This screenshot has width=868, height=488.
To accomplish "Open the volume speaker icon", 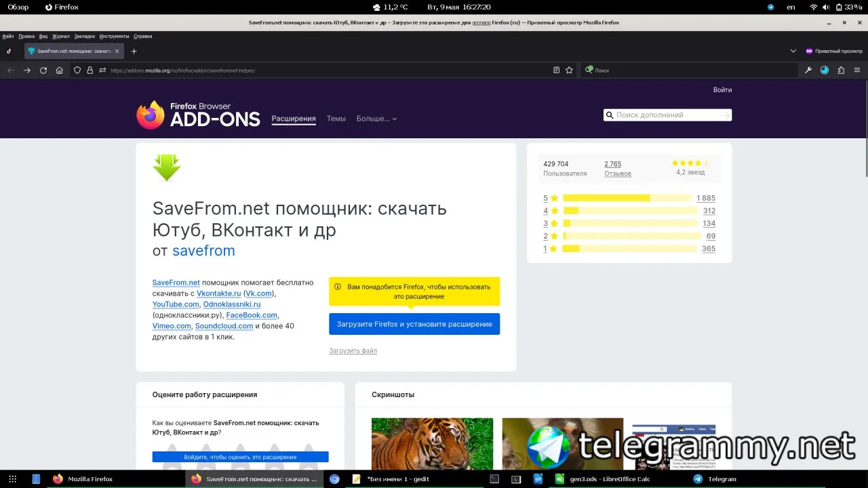I will pyautogui.click(x=826, y=7).
